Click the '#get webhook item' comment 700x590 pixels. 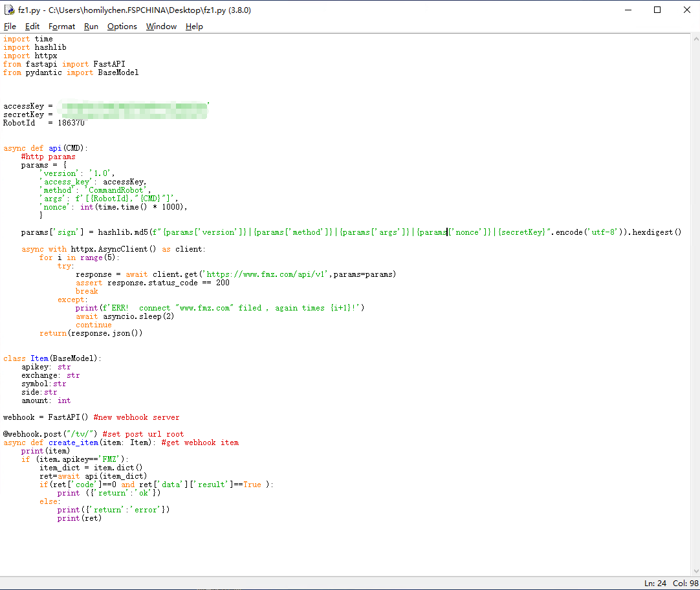click(200, 443)
